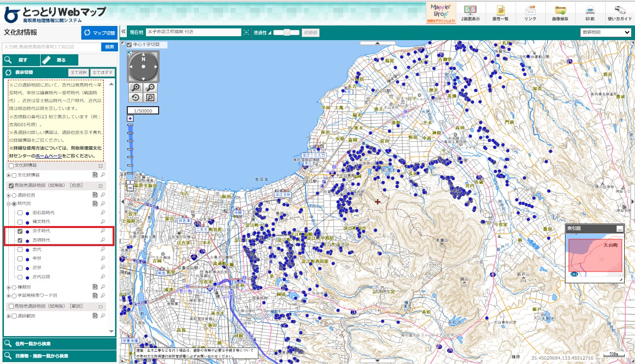Screen dimensions: 635x364
Task: Open the 住所一覧から検索 section
Action: pyautogui.click(x=59, y=343)
